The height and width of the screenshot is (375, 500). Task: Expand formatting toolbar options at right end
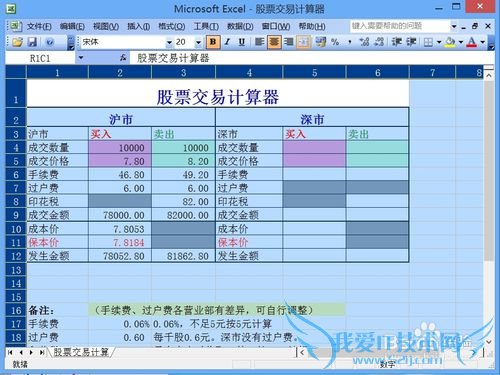[x=491, y=43]
